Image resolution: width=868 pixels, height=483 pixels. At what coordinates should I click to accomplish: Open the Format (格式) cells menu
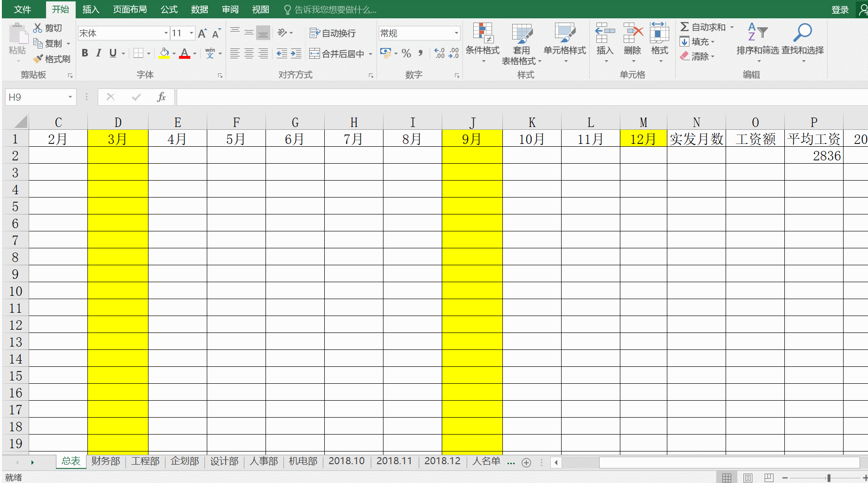tap(659, 42)
